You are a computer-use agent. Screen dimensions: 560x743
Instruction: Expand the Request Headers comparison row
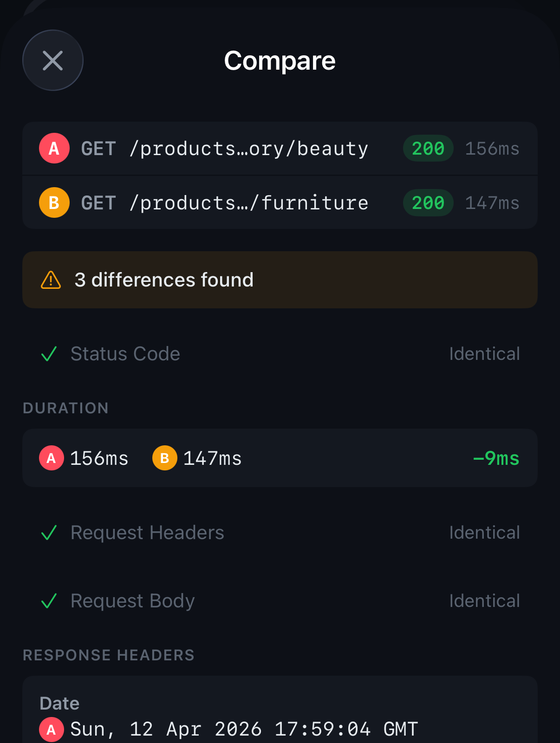280,533
